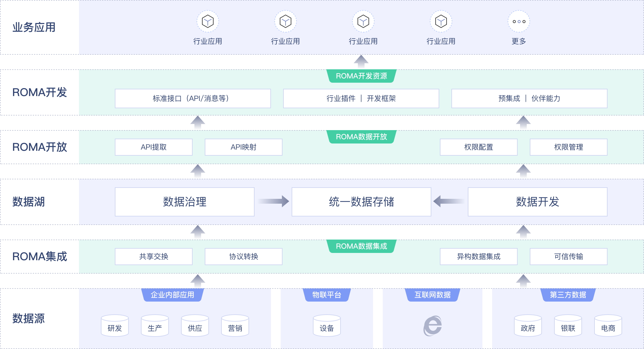644x349 pixels.
Task: Click the ROMA开发资源 green tab
Action: coord(361,76)
